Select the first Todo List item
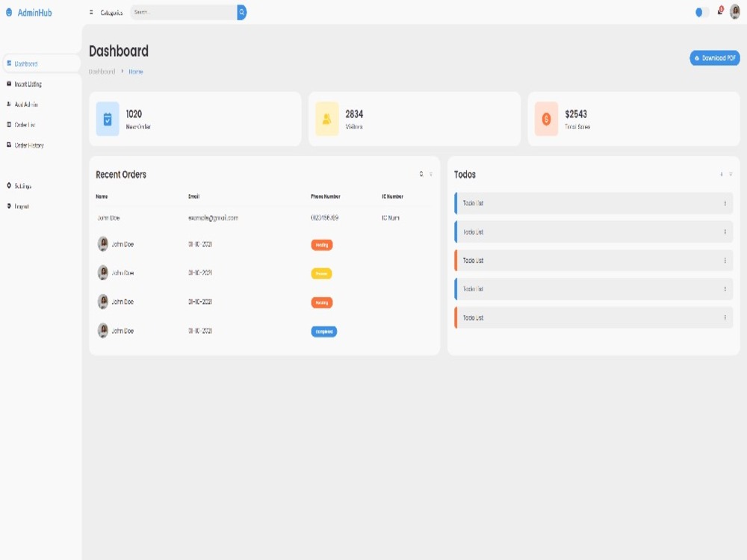The height and width of the screenshot is (560, 747). (593, 203)
